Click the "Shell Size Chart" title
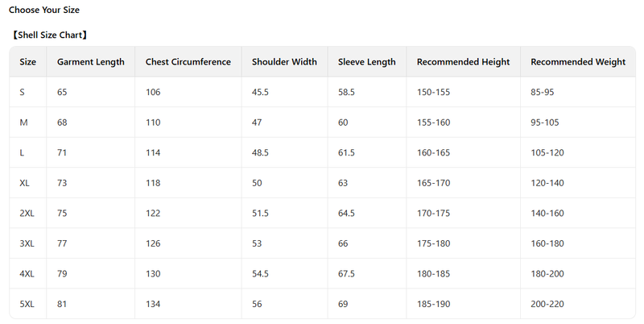 50,35
